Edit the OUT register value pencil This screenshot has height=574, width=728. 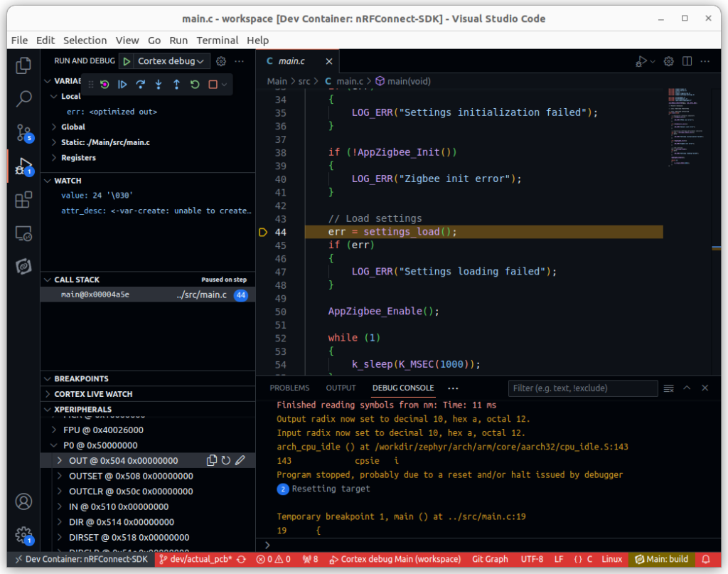click(x=240, y=460)
